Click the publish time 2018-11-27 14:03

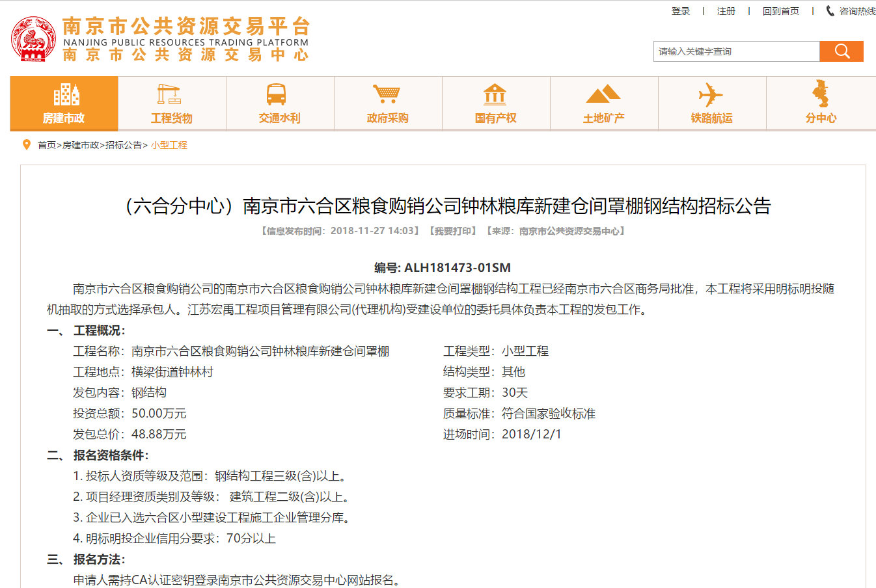(373, 231)
